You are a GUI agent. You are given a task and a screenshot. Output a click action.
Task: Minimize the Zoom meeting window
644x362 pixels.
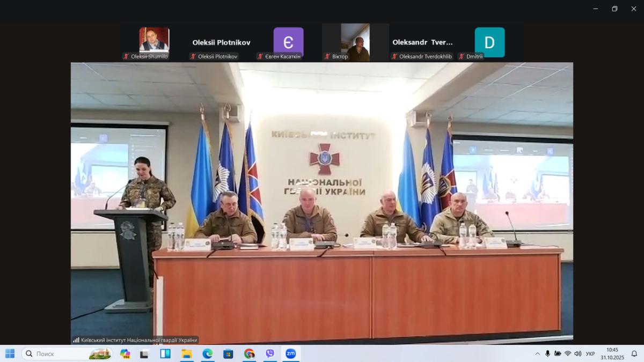(596, 9)
